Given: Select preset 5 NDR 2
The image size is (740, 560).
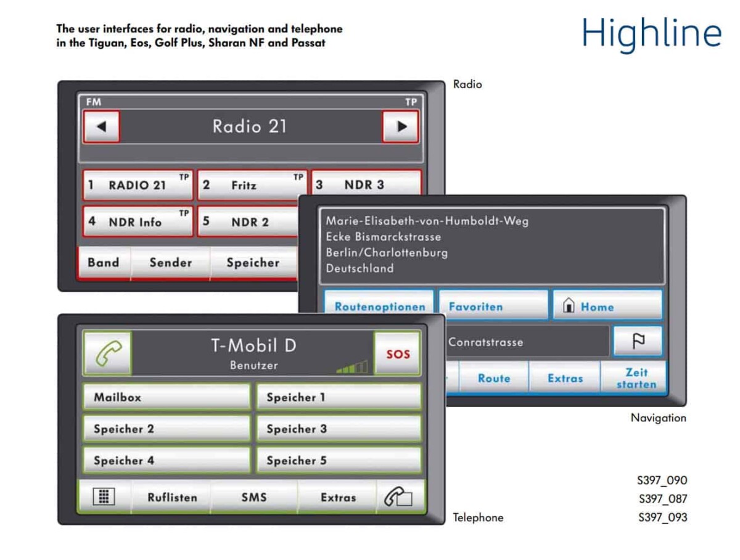Looking at the screenshot, I should point(248,221).
